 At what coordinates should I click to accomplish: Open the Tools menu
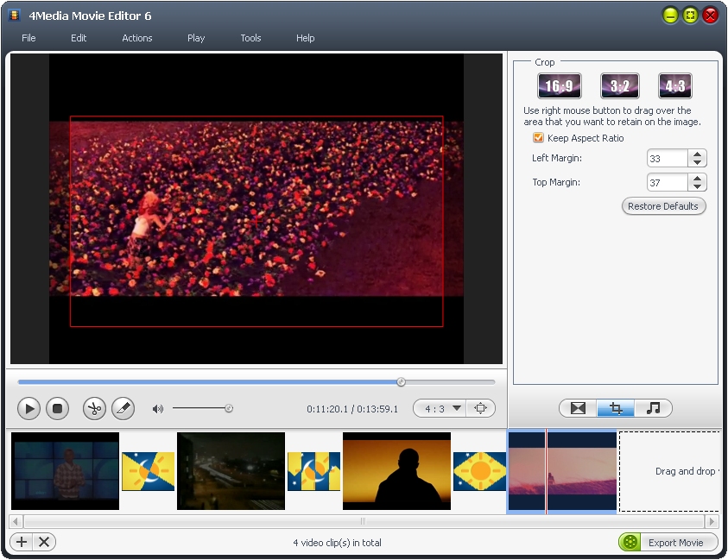click(x=250, y=38)
